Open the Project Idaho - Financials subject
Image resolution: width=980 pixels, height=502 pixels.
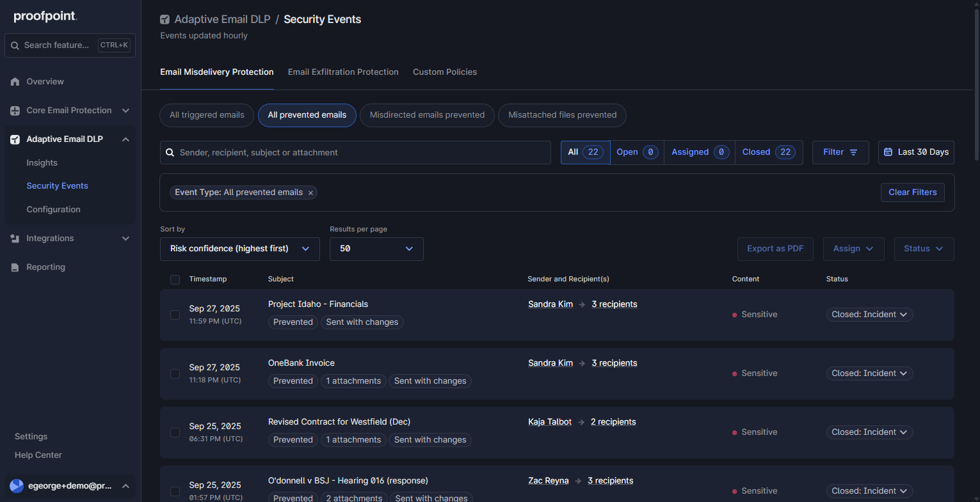click(318, 304)
